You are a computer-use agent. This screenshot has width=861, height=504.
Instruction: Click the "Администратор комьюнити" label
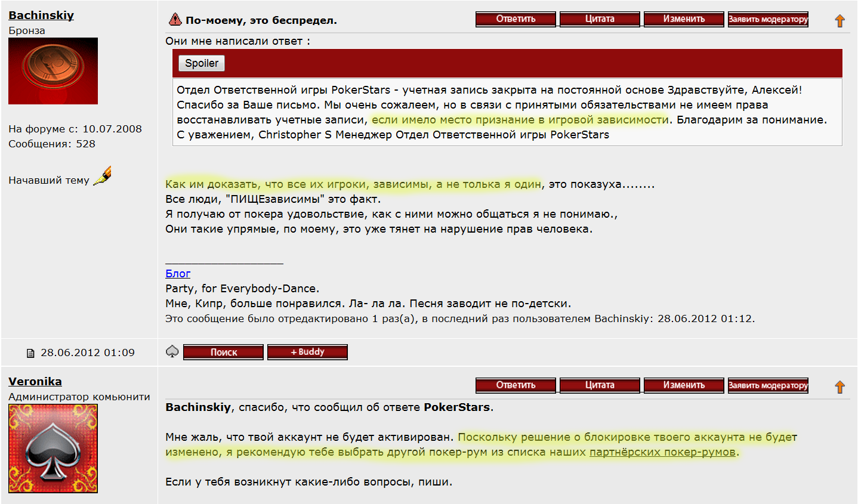[x=79, y=397]
